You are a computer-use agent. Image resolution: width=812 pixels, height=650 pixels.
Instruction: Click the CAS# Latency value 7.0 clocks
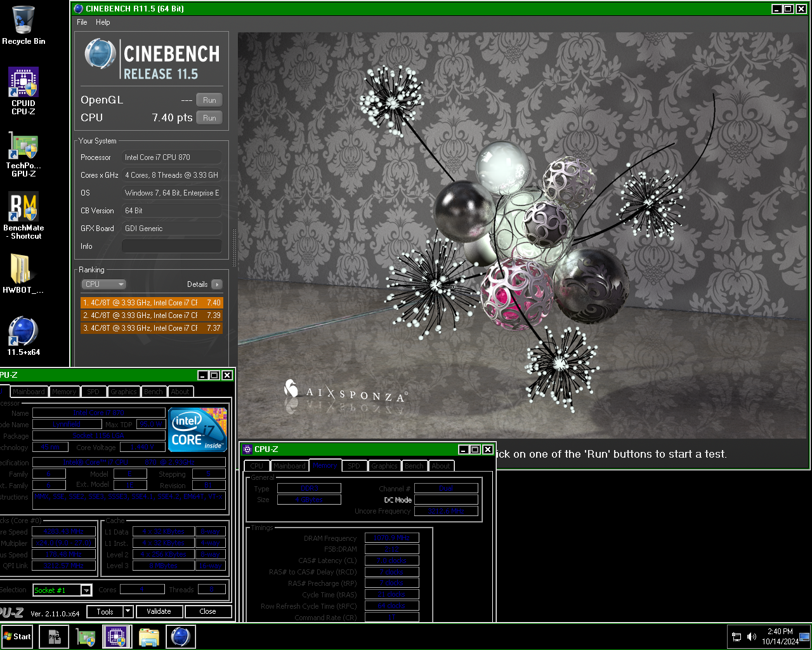click(392, 560)
